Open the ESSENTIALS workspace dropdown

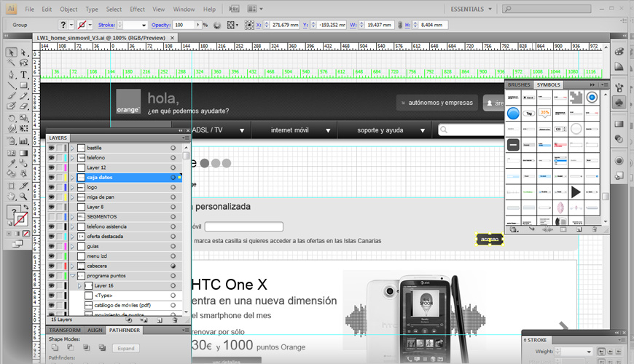(x=471, y=9)
